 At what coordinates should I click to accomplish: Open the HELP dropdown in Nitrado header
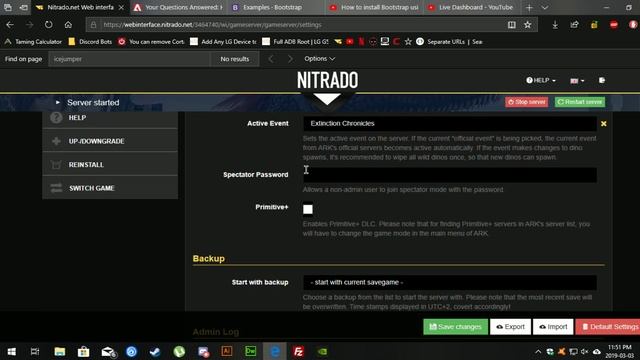[x=541, y=80]
